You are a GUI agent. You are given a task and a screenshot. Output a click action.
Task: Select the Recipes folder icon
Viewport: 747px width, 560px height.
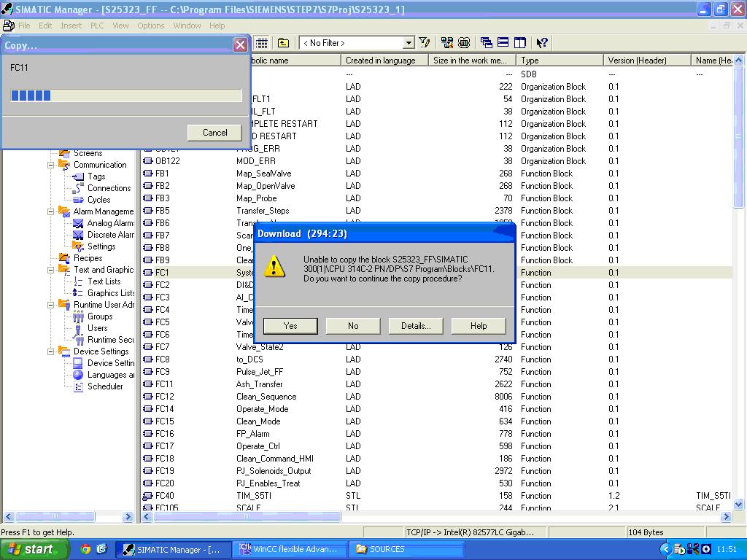pos(64,258)
